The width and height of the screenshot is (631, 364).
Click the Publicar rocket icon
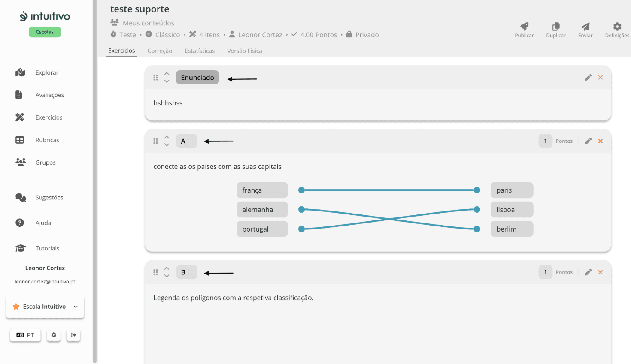pyautogui.click(x=524, y=27)
